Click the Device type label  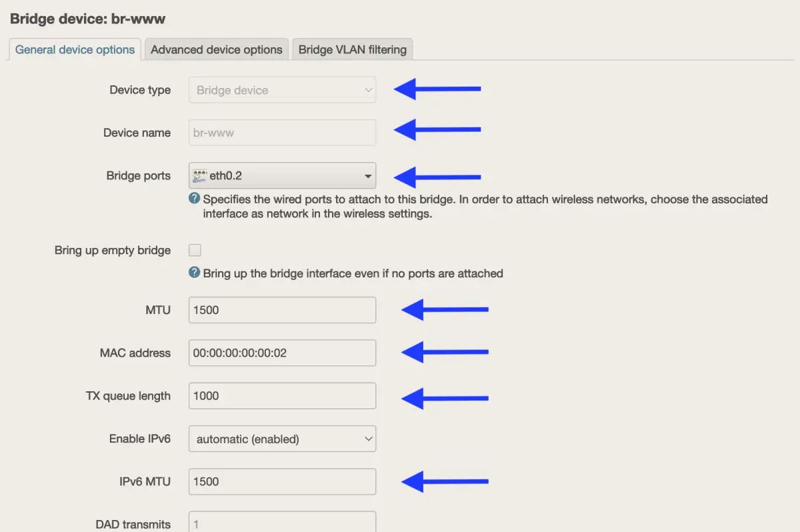coord(140,90)
